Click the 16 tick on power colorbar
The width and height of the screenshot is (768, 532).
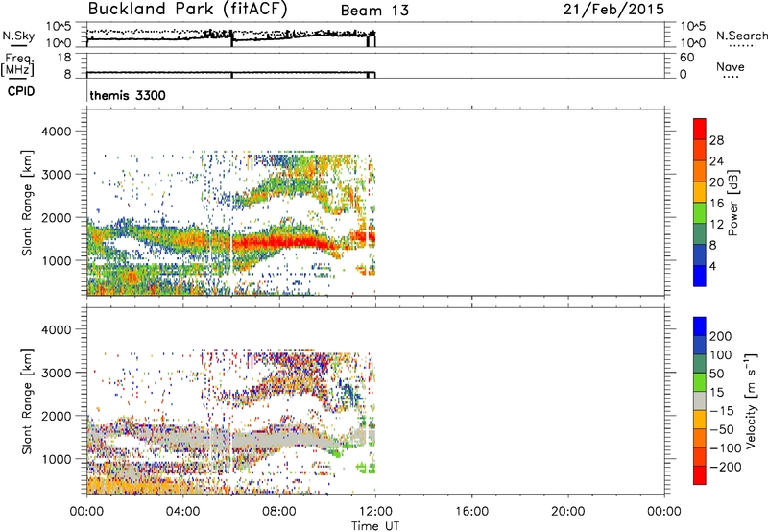[x=716, y=204]
